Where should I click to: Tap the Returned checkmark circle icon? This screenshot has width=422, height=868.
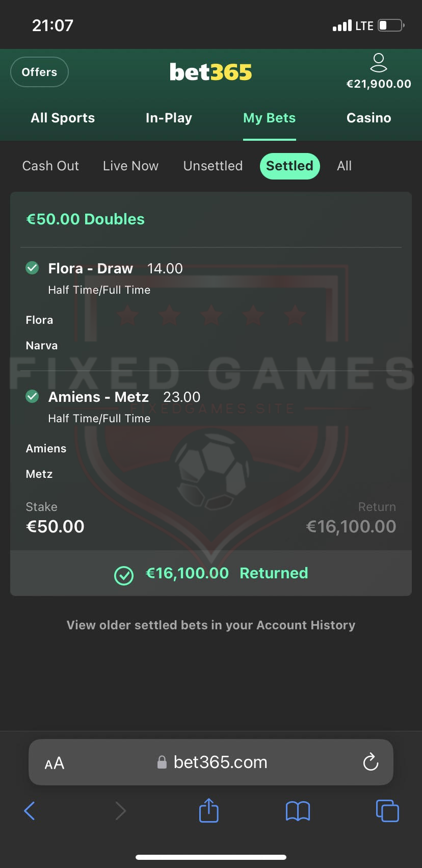pos(124,575)
